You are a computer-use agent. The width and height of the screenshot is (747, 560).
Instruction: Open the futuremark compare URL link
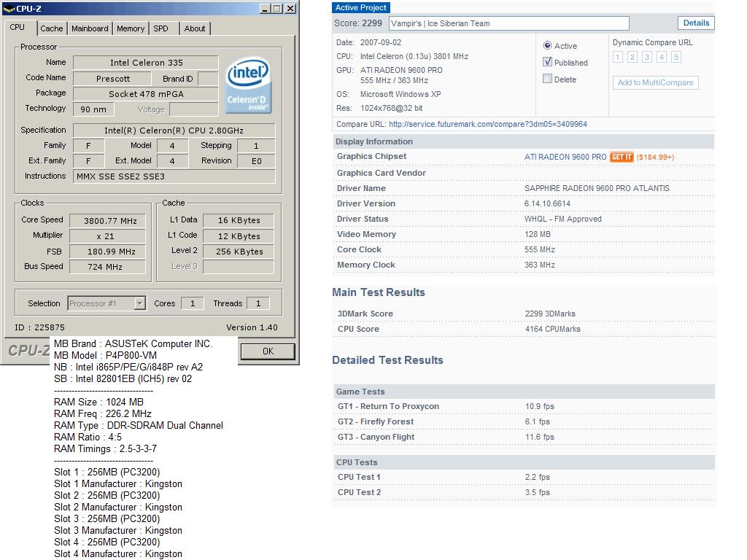pyautogui.click(x=488, y=124)
